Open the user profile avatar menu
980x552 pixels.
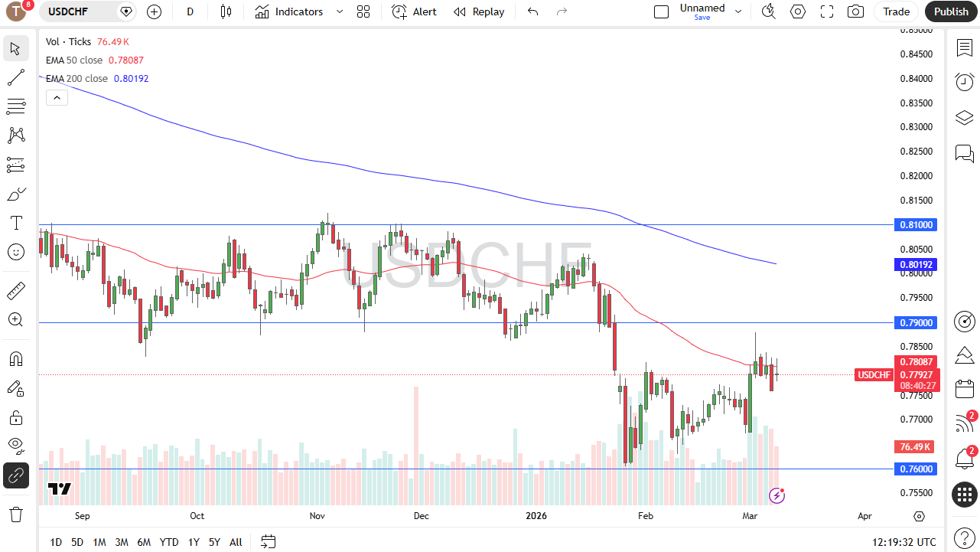[x=17, y=11]
